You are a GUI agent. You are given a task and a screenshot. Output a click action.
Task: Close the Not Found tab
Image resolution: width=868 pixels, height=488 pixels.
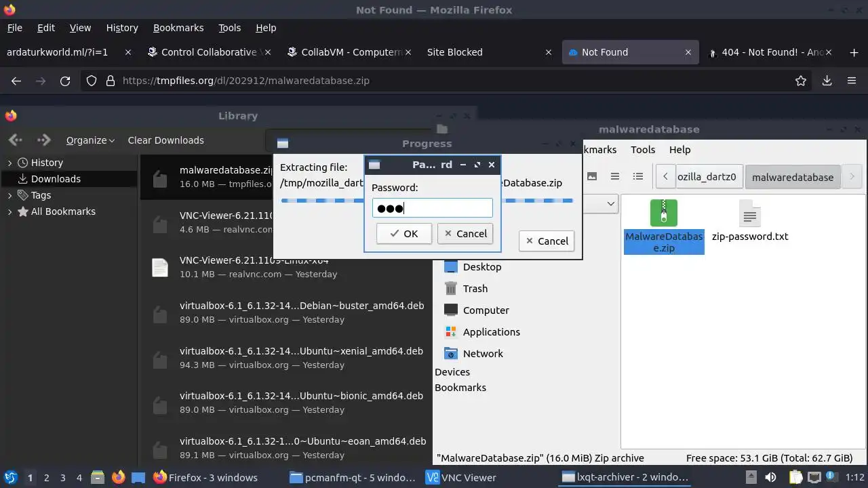tap(688, 52)
